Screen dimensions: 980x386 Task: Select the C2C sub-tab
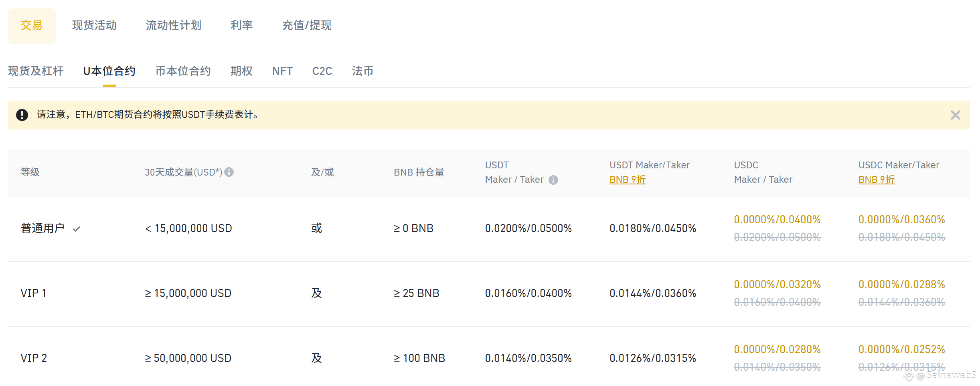[x=322, y=71]
